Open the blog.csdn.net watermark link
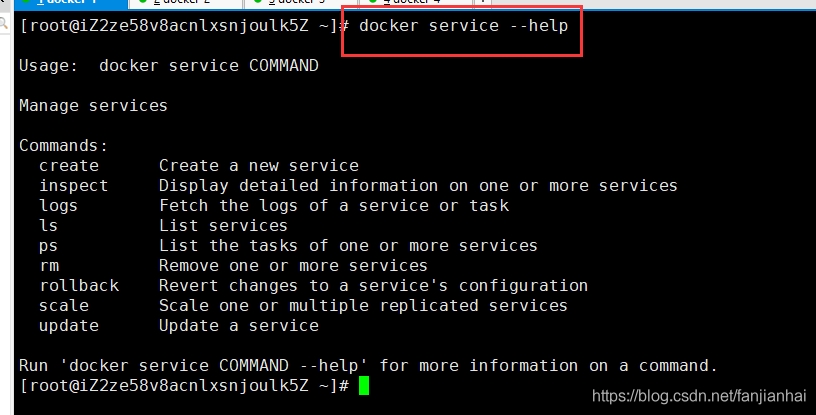 (700, 396)
